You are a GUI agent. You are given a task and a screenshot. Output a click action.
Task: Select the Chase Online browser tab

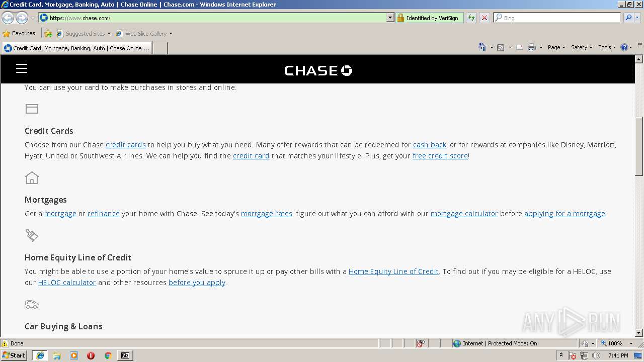click(76, 48)
